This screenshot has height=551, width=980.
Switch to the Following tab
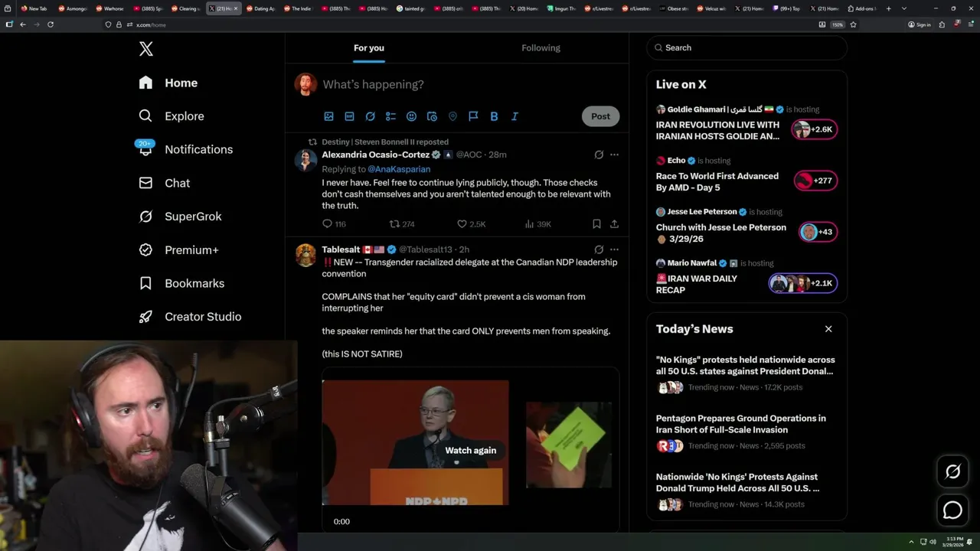coord(541,47)
